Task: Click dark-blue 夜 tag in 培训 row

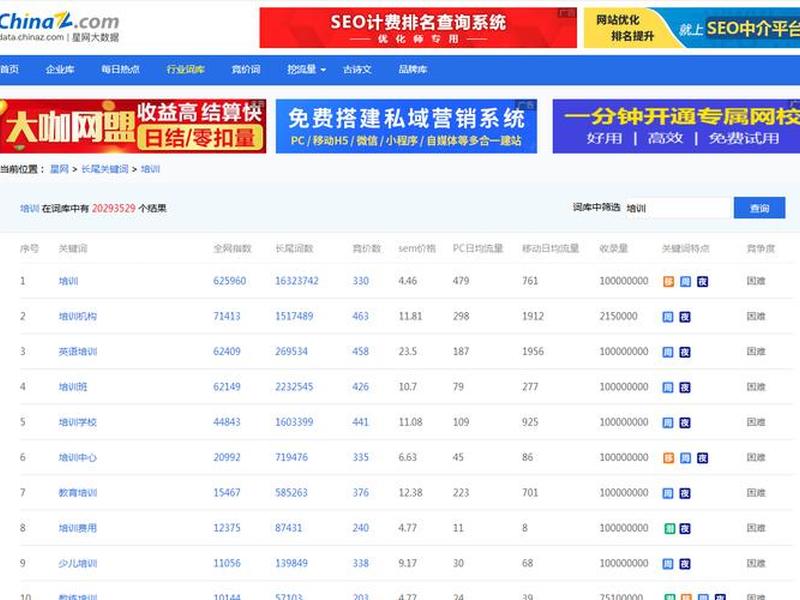Action: pyautogui.click(x=703, y=282)
